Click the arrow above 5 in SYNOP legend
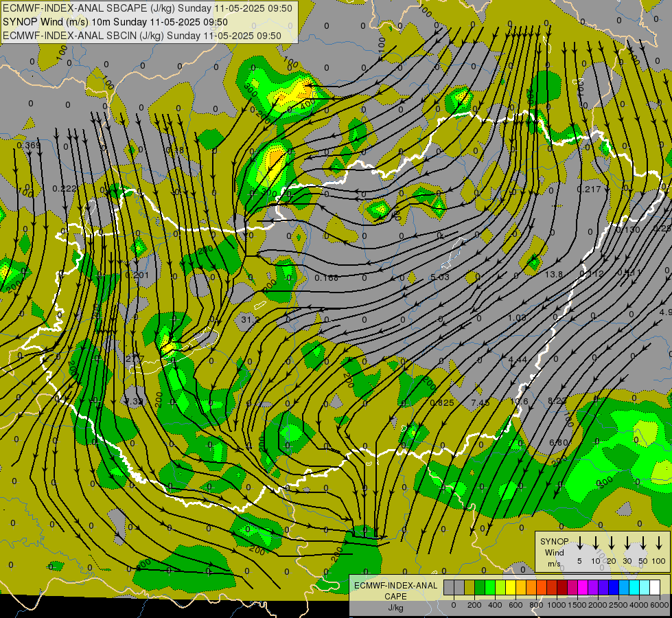This screenshot has height=618, width=672. [x=579, y=543]
